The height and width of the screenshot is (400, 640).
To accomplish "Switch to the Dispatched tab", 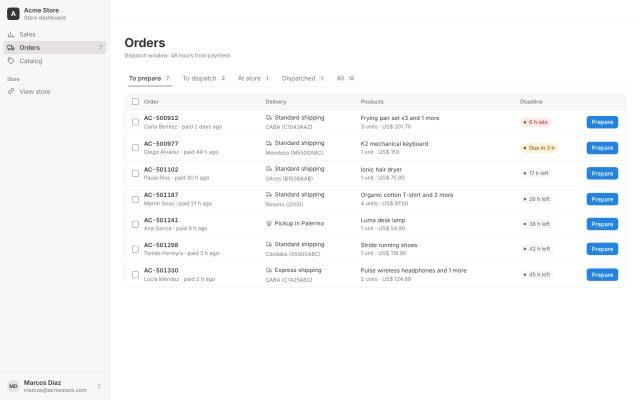I will pos(303,78).
